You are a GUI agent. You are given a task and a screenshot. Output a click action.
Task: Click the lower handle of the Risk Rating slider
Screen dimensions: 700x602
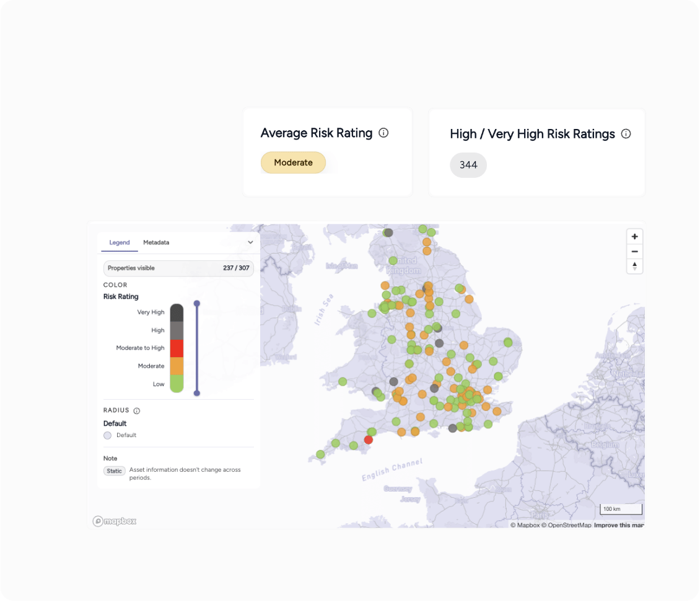pyautogui.click(x=197, y=393)
